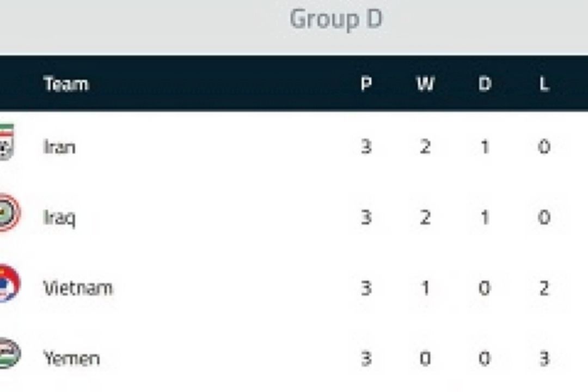Click the P column header
Screen dimensions: 588x392
tap(366, 84)
